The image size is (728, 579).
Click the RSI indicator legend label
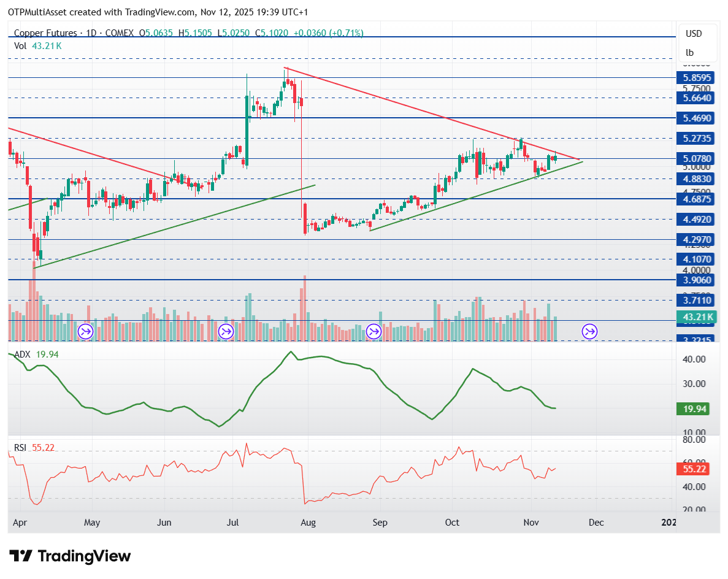click(x=21, y=448)
